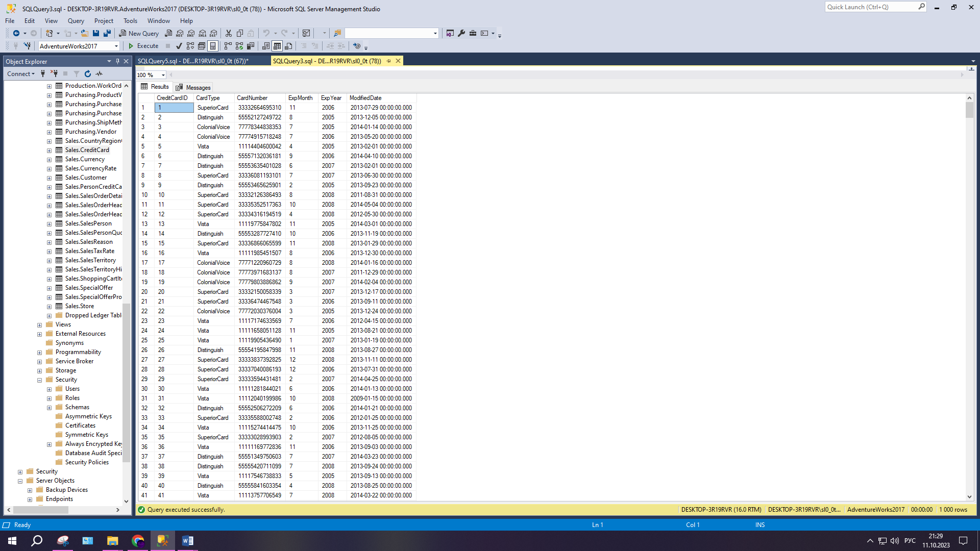Open a new MDX query

(180, 33)
